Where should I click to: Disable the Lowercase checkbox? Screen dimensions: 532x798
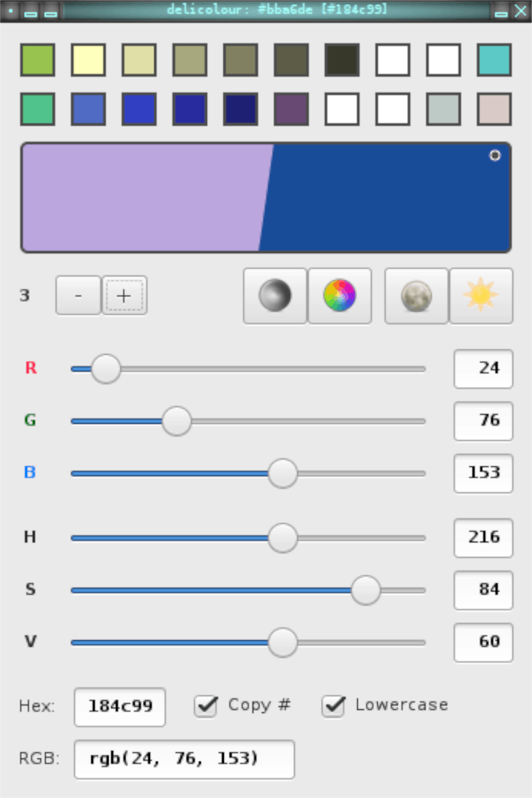tap(333, 705)
